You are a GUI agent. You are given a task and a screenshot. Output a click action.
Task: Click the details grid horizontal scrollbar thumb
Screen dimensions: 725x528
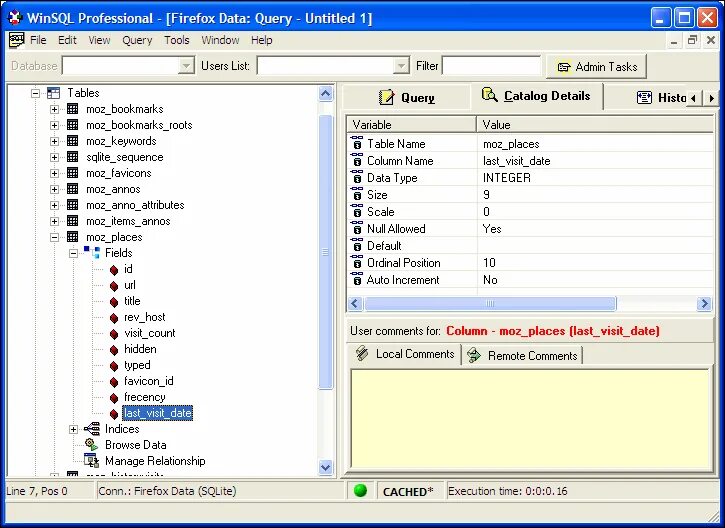pos(490,304)
